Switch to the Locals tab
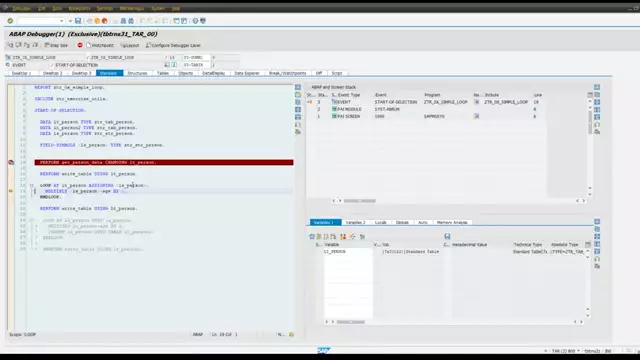Screen dimensions: 640x360 click(380, 222)
